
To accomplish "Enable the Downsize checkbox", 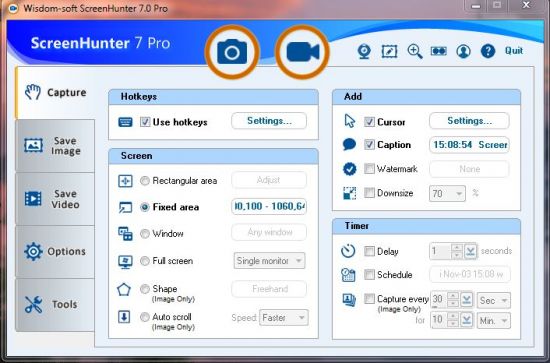I will pyautogui.click(x=369, y=193).
